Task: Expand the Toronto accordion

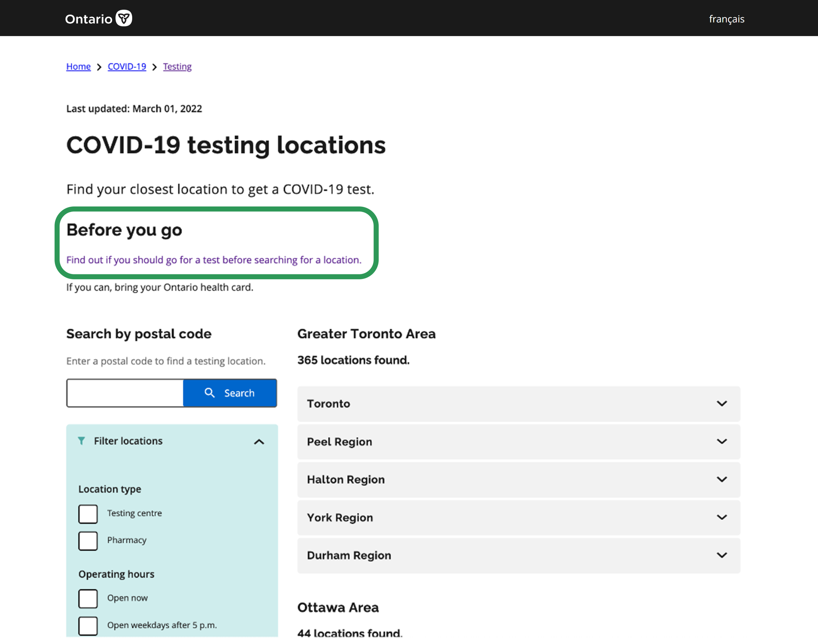Action: click(x=519, y=404)
